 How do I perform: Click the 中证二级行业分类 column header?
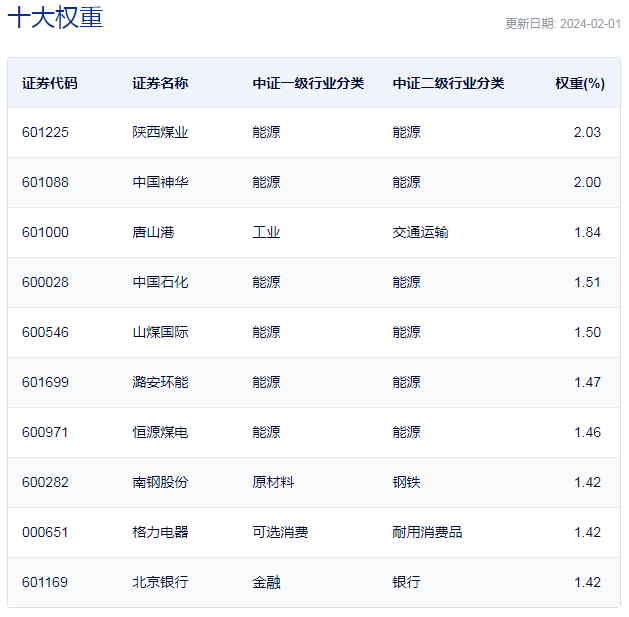[448, 83]
